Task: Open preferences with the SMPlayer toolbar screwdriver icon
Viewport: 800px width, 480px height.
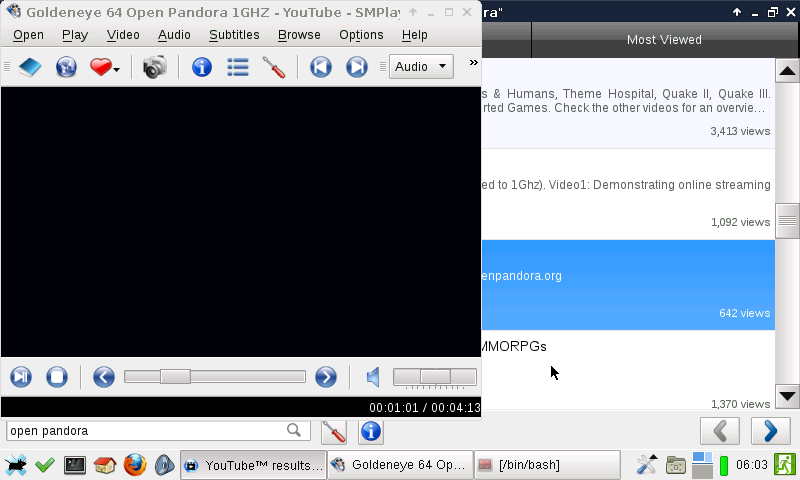Action: click(274, 67)
